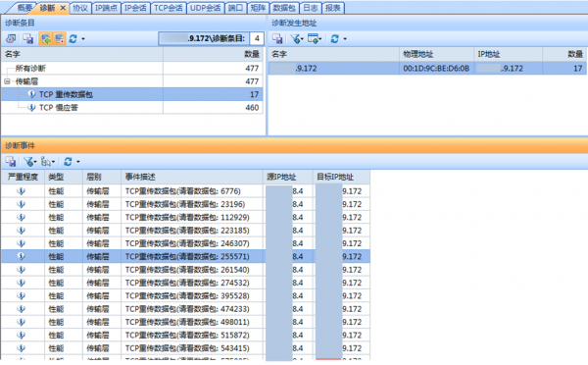Click severity icon of packet 223185 event
The image size is (588, 365).
22,231
